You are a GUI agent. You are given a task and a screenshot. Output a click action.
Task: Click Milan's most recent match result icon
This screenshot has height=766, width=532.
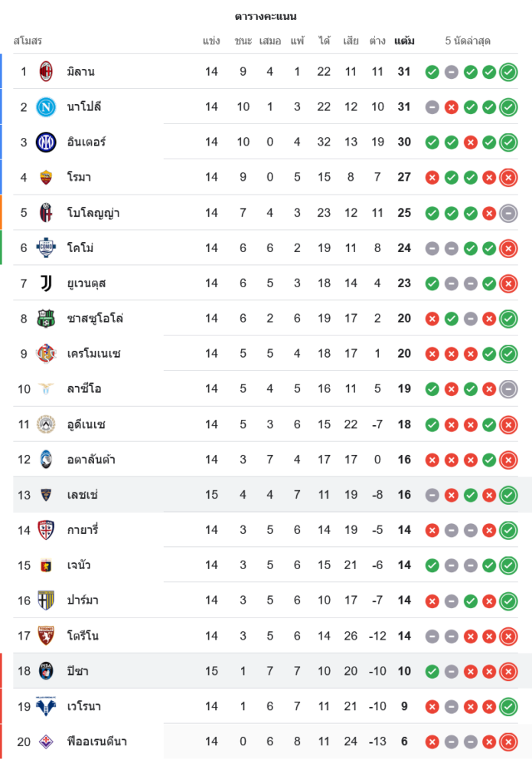(x=508, y=72)
